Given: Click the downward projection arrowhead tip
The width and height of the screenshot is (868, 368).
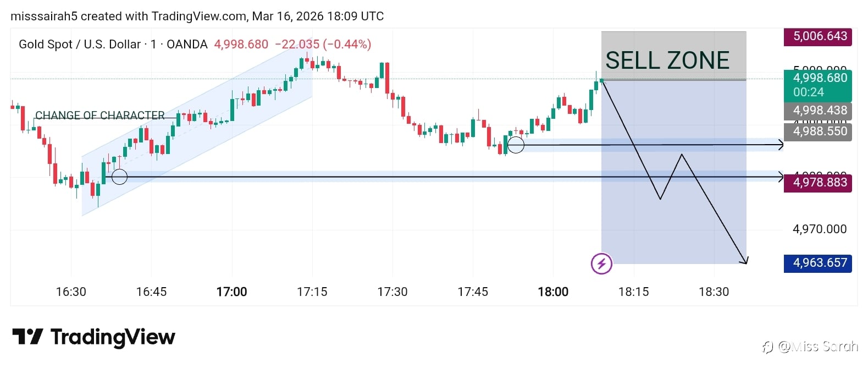Looking at the screenshot, I should coord(745,262).
